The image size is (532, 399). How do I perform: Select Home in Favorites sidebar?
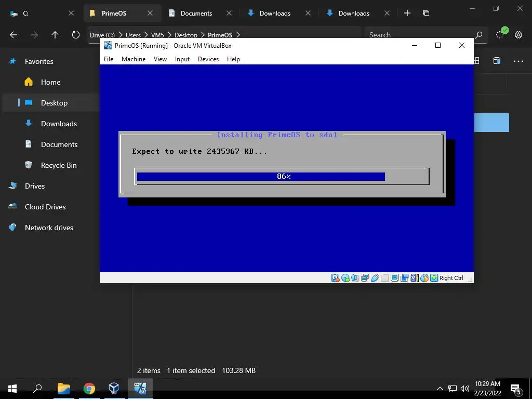point(51,82)
